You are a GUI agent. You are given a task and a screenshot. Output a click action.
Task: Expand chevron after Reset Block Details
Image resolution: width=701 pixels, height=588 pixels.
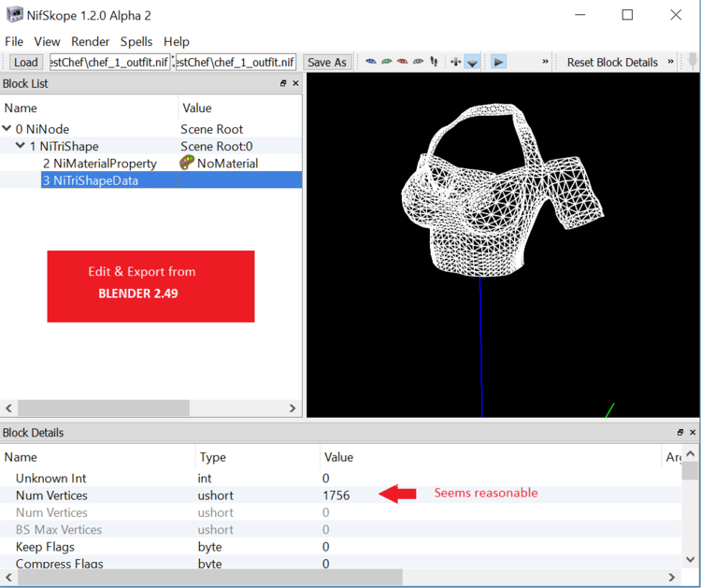tap(670, 62)
